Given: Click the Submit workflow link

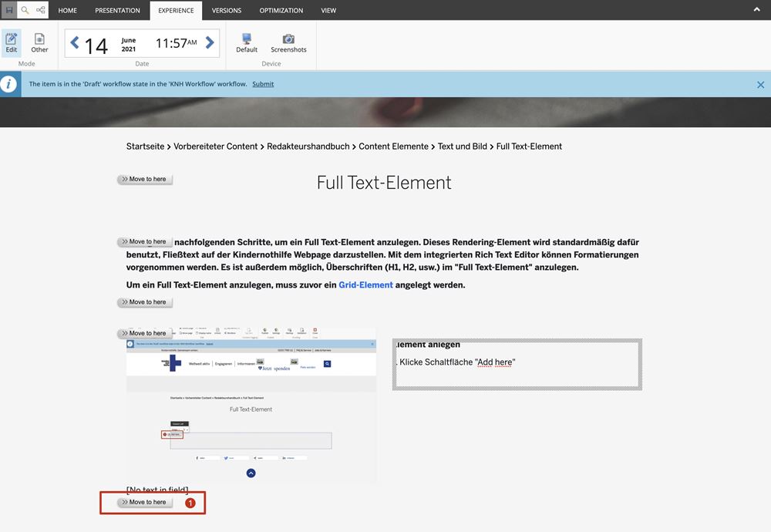Looking at the screenshot, I should [x=263, y=84].
